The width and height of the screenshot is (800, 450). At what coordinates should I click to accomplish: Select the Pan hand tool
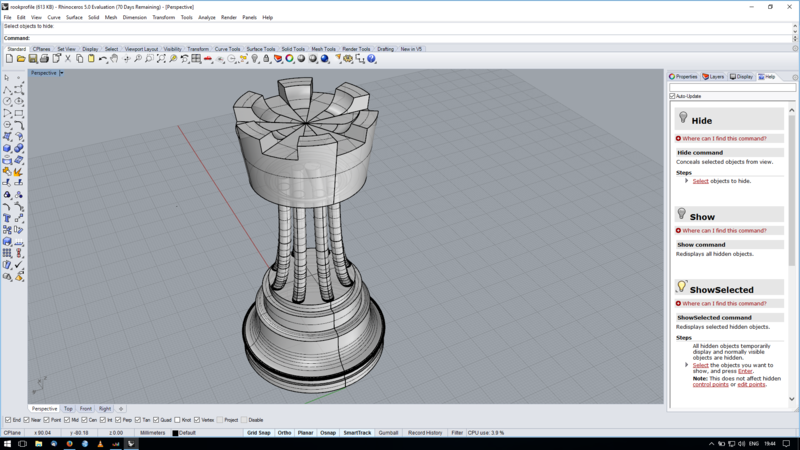pyautogui.click(x=114, y=59)
